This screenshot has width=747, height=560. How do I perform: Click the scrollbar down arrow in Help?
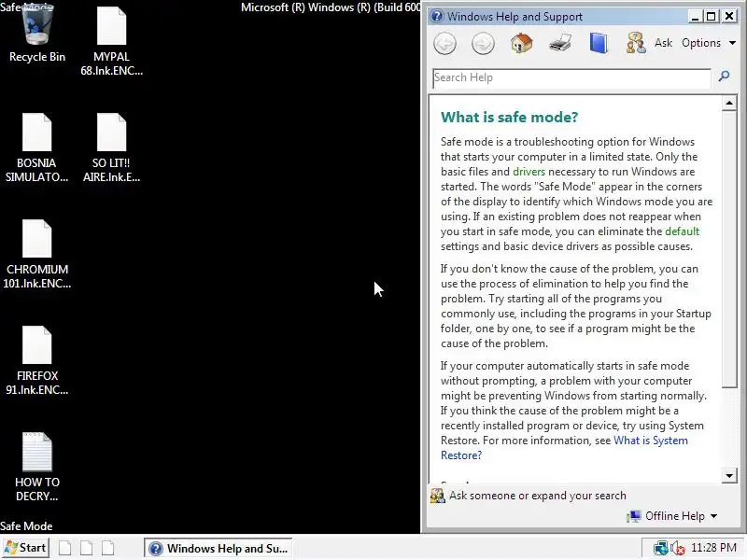729,475
